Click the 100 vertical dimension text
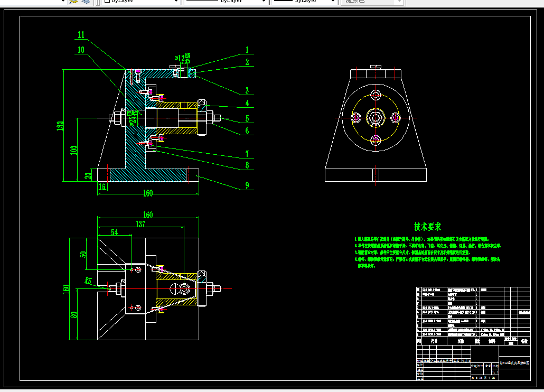Screen dimensions: 544x392 pos(74,150)
